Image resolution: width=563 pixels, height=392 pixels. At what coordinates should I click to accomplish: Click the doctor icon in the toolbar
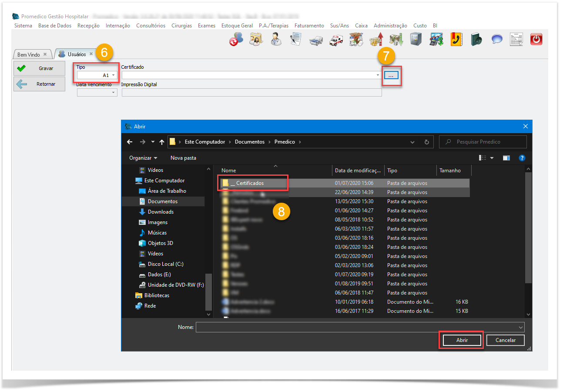(x=276, y=40)
